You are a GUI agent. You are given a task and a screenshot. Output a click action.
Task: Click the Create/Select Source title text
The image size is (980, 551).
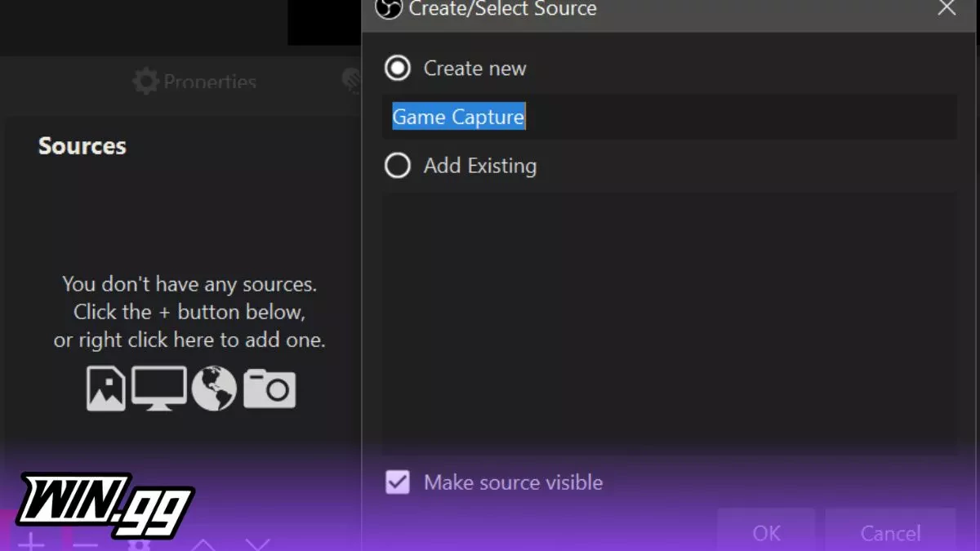click(502, 9)
